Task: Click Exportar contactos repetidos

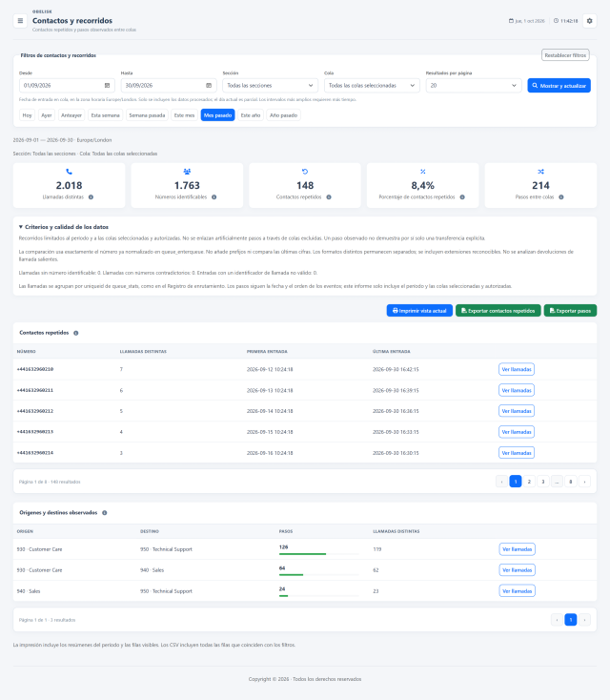Action: [498, 311]
